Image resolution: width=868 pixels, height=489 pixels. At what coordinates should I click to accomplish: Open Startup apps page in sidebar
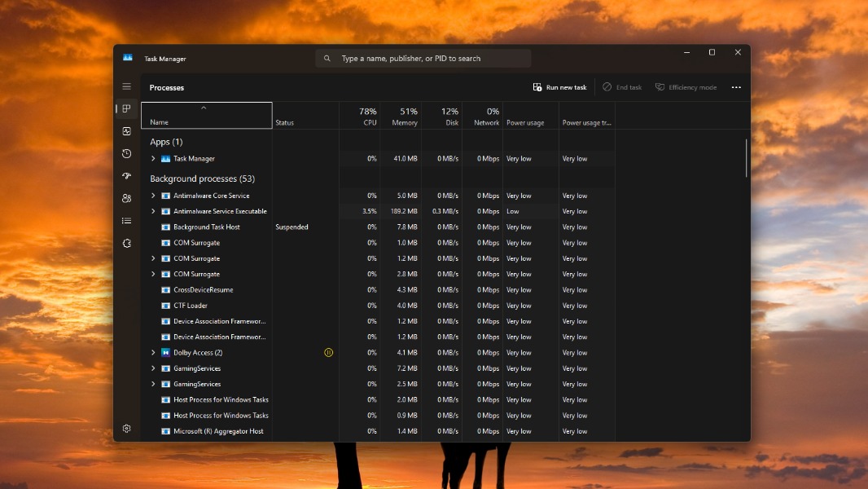(126, 176)
